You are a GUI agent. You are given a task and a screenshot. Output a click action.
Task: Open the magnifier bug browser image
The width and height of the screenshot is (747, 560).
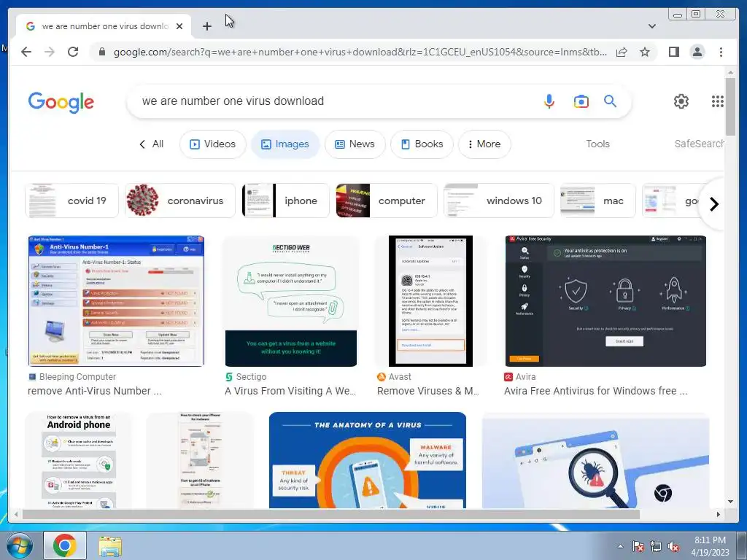pos(595,460)
